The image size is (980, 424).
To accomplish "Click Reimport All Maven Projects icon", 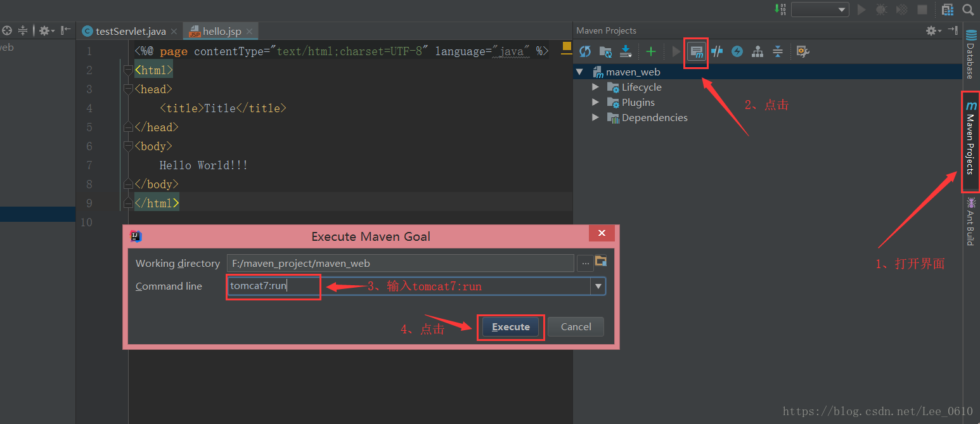I will [x=585, y=51].
